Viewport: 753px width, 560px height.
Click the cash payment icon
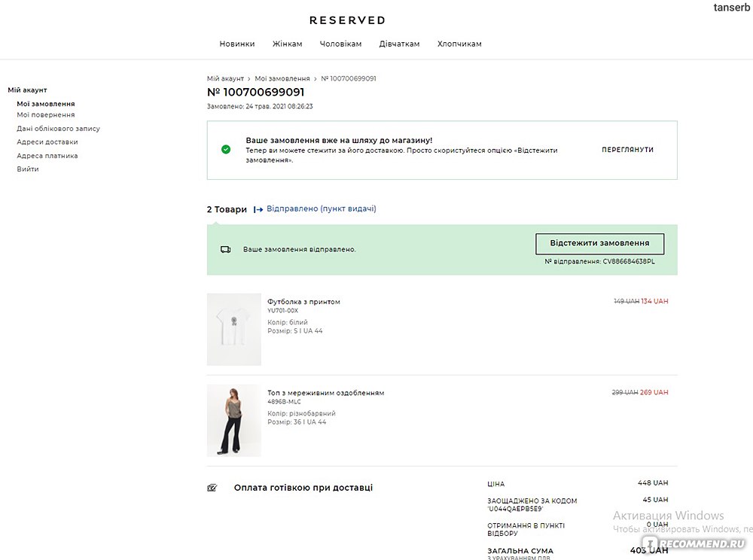pos(212,488)
